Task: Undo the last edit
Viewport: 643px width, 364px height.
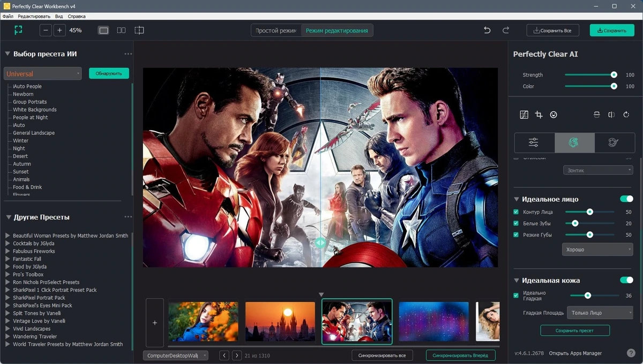Action: [487, 31]
